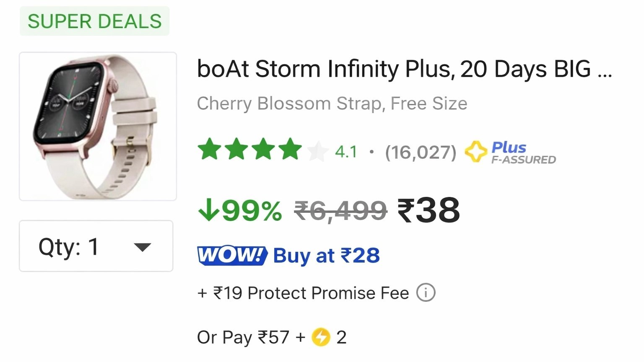644x362 pixels.
Task: Tap the SUPER DEALS badge
Action: coord(94,21)
